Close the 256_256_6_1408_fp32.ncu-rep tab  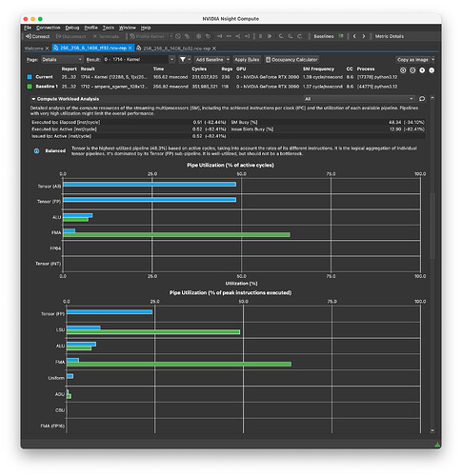tap(214, 49)
